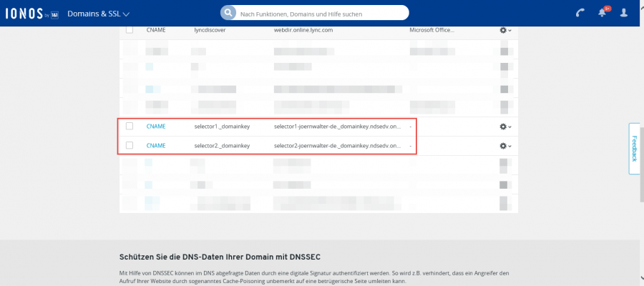Expand the Domains & SSL dropdown
644x286 pixels.
98,14
